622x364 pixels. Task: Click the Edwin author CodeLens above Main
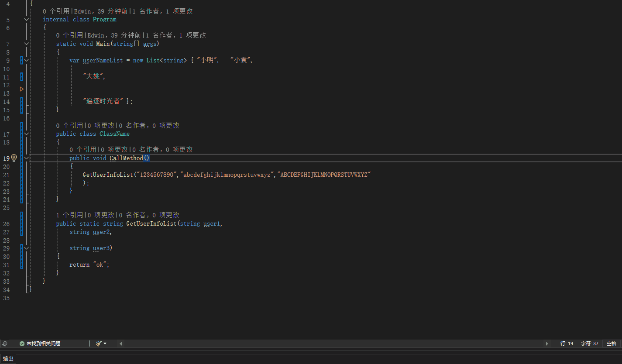coord(96,35)
